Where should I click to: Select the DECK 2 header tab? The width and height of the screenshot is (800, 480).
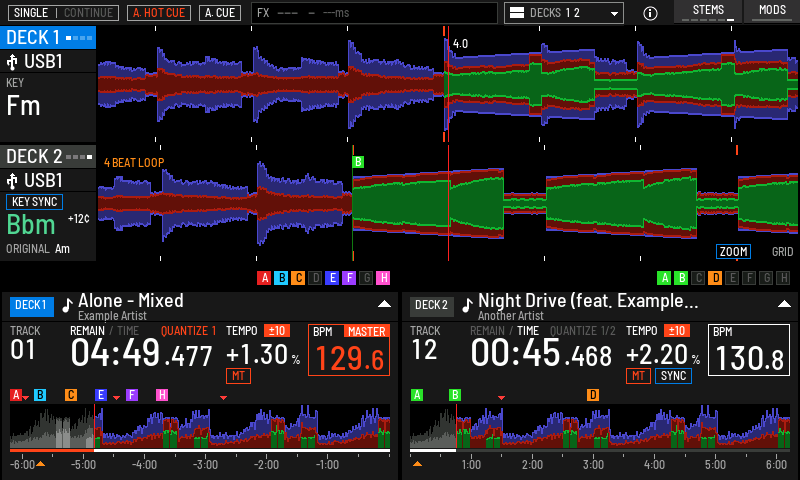tap(48, 157)
